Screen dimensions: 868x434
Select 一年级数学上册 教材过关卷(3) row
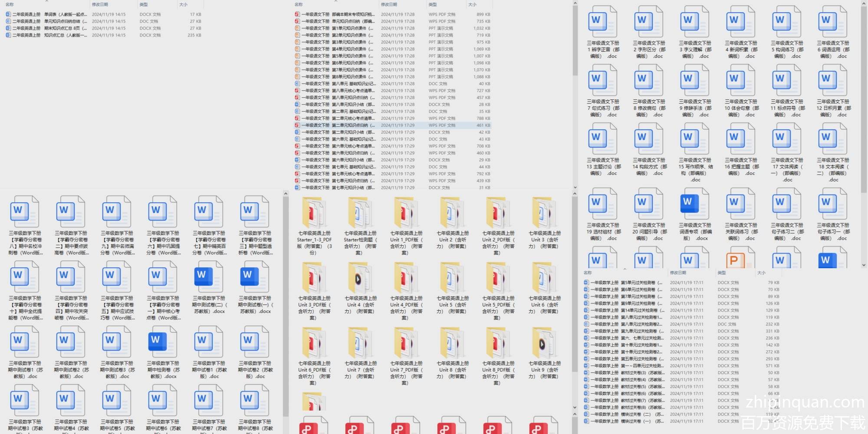(682, 373)
